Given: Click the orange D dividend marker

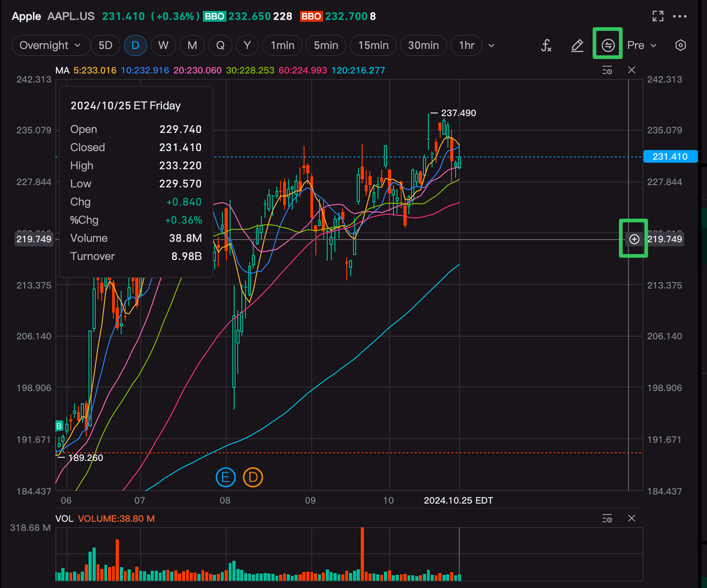Looking at the screenshot, I should 253,477.
